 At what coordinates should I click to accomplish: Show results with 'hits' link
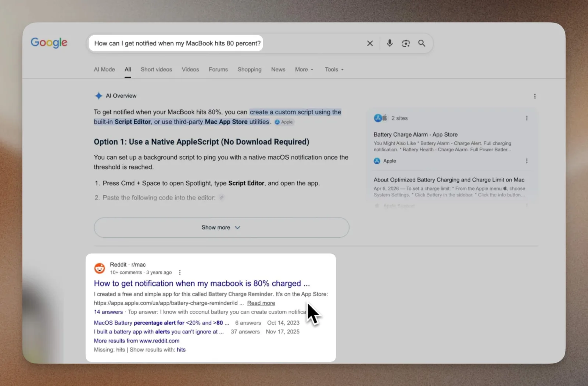tap(181, 350)
